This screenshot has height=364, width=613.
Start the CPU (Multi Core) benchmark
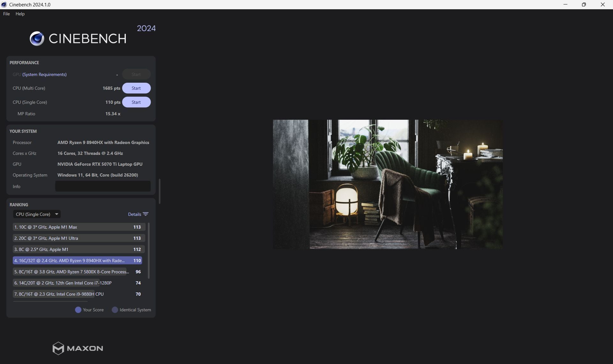[x=136, y=88]
